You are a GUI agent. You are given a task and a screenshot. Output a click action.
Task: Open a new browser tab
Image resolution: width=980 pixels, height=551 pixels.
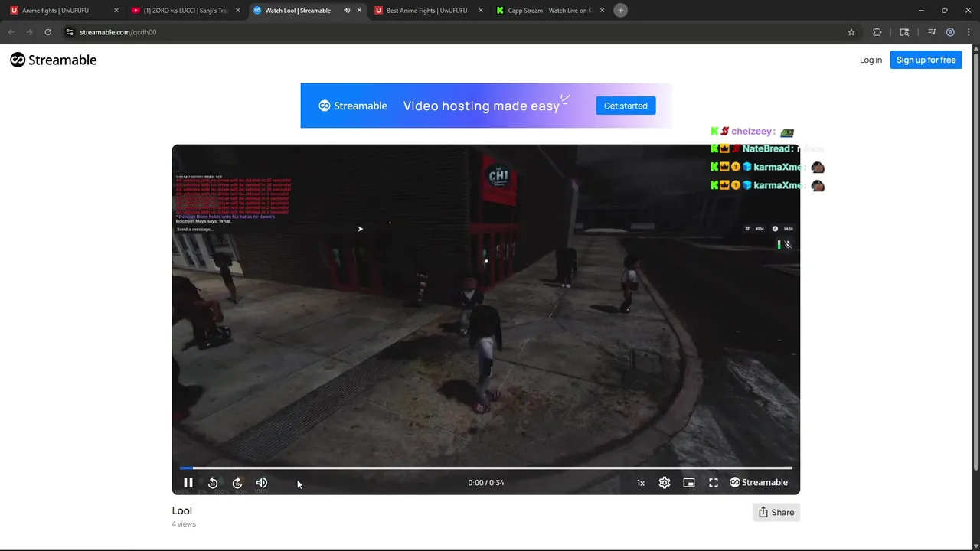(621, 11)
